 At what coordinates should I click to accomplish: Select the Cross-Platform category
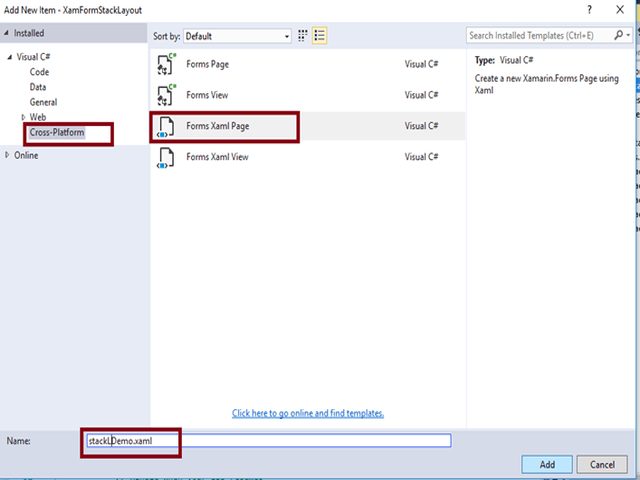pos(57,133)
